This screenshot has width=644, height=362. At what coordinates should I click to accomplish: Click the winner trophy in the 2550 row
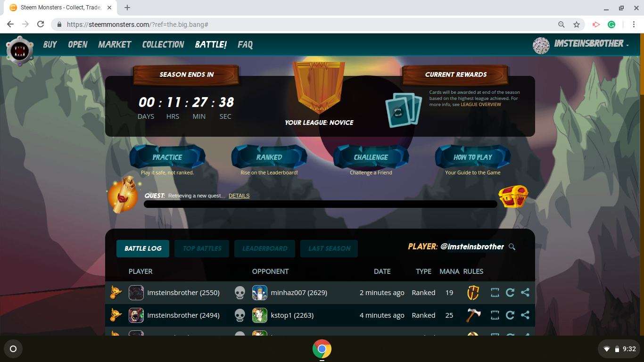pyautogui.click(x=116, y=293)
